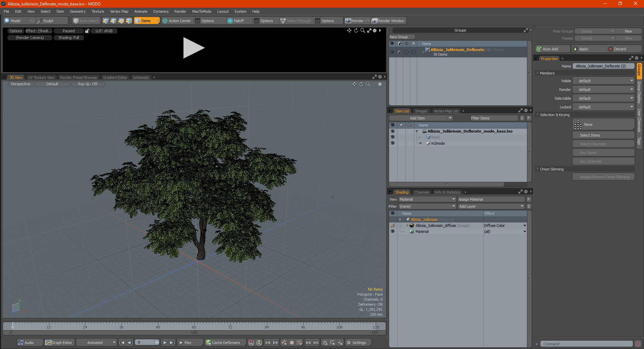Toggle visibility of Mesh item
This screenshot has height=349, width=644.
pos(392,137)
